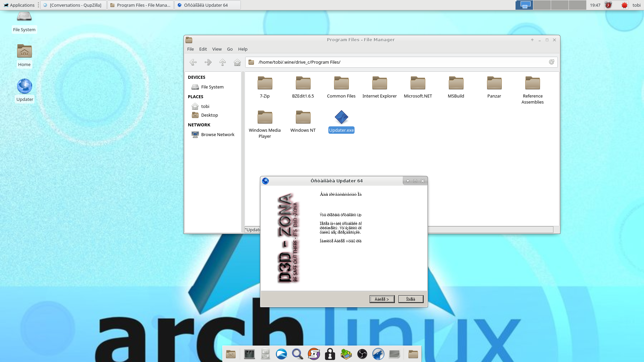
Task: Select File System in sidebar
Action: pos(213,87)
